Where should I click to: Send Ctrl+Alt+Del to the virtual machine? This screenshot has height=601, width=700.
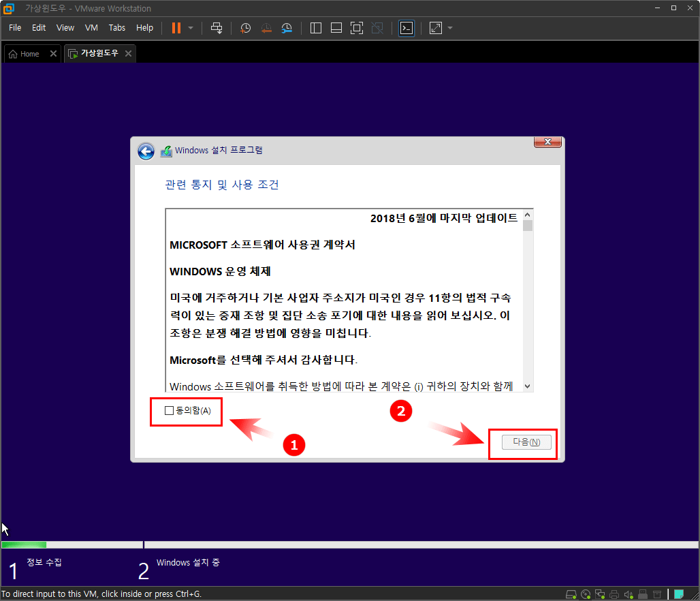217,28
